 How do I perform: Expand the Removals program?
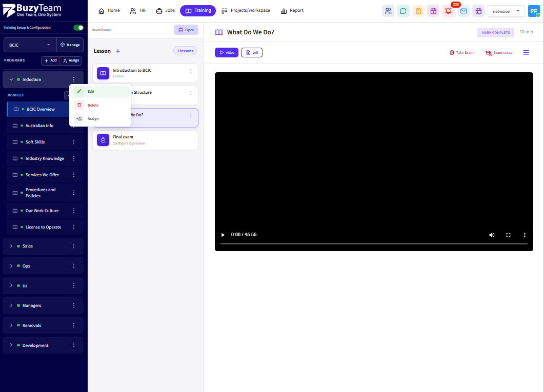click(11, 325)
